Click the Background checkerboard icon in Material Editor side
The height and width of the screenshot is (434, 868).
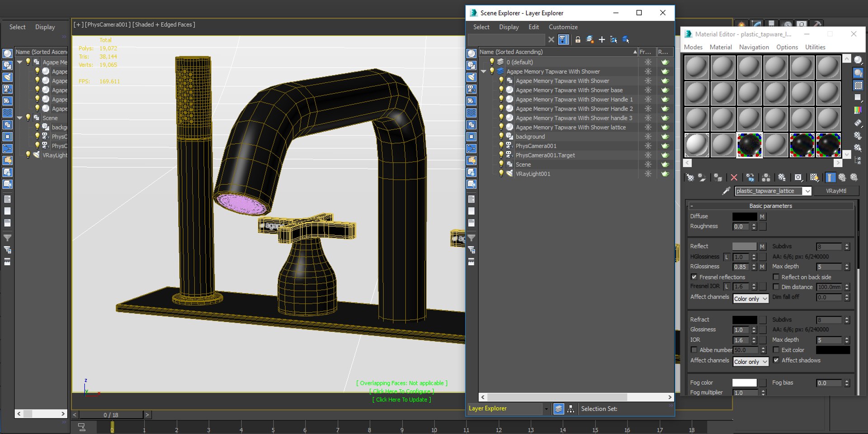[x=858, y=85]
